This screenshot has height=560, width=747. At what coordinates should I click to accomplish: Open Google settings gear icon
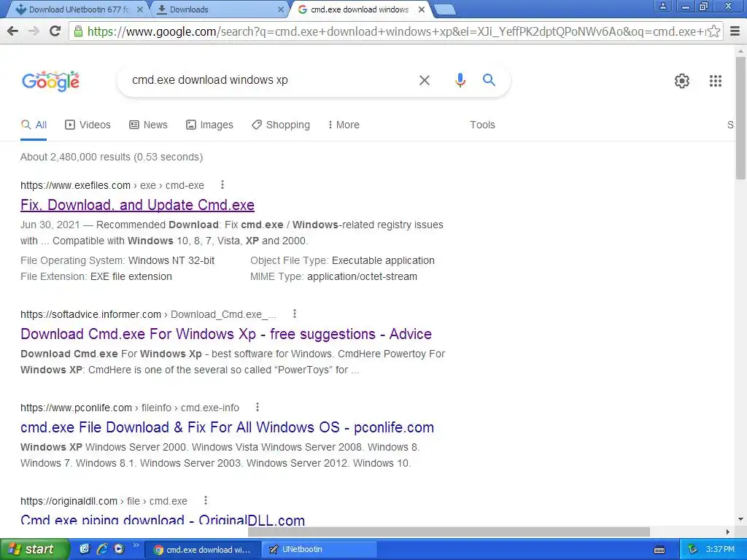682,81
